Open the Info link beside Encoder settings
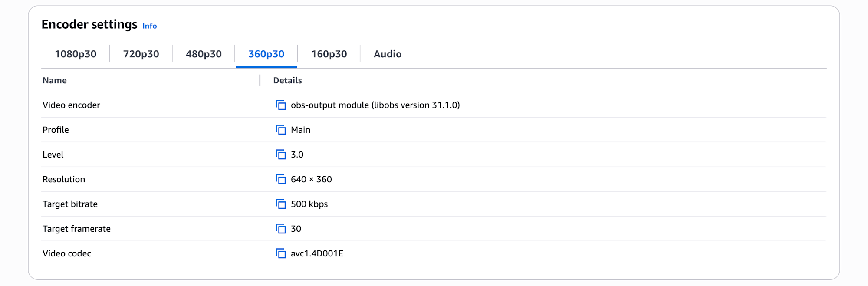Image resolution: width=868 pixels, height=286 pixels. [x=150, y=26]
